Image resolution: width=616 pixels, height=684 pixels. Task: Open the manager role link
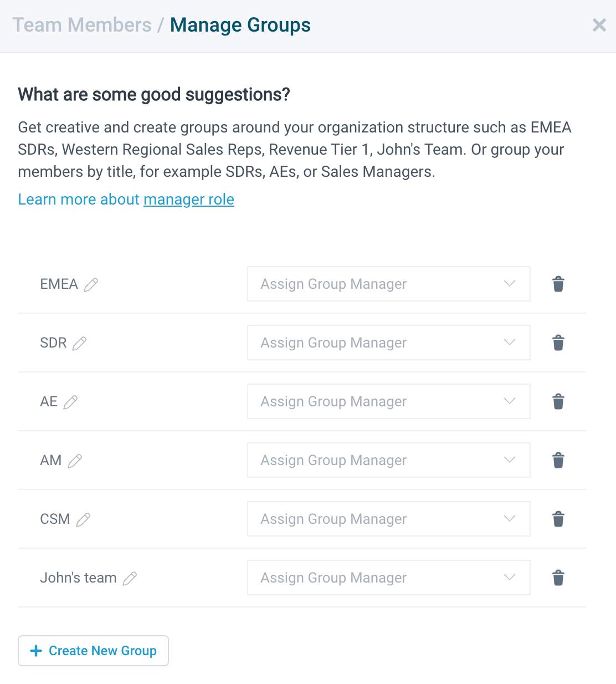click(x=188, y=200)
